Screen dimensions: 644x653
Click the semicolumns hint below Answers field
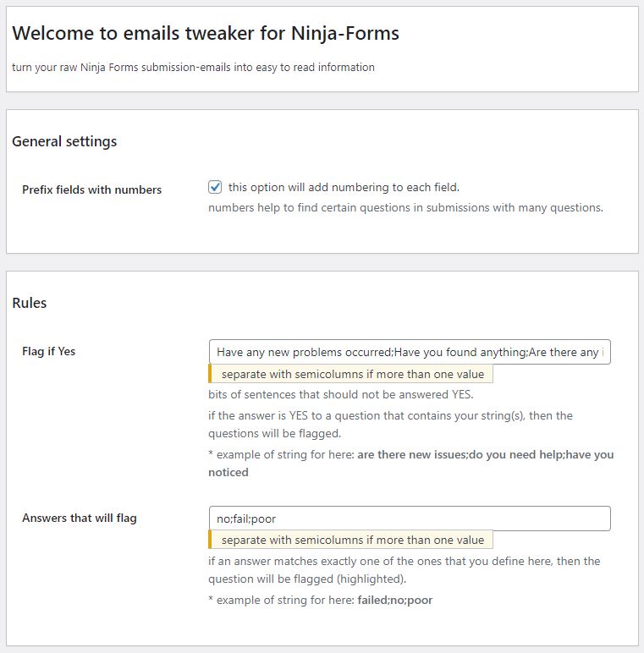tap(350, 540)
